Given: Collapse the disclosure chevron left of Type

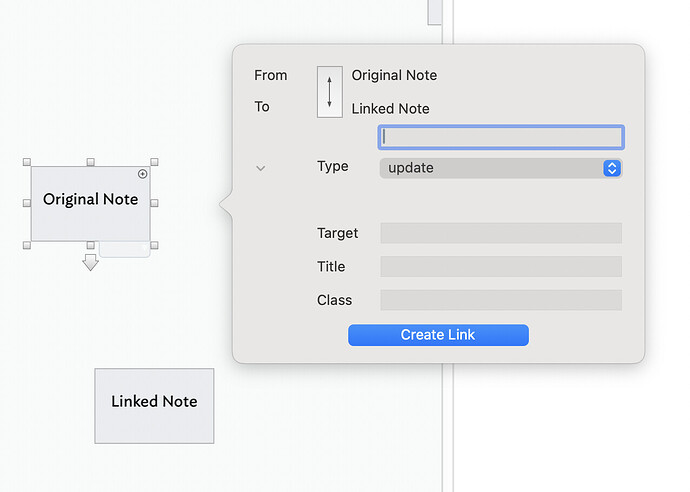Looking at the screenshot, I should click(x=261, y=168).
